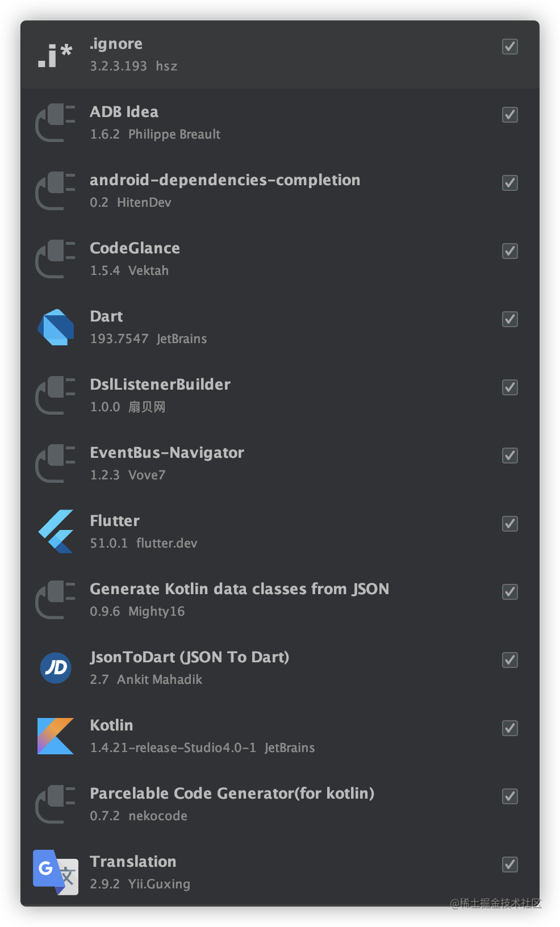Click version text 51.0.1 flutter.dev
This screenshot has width=560, height=927.
(144, 543)
